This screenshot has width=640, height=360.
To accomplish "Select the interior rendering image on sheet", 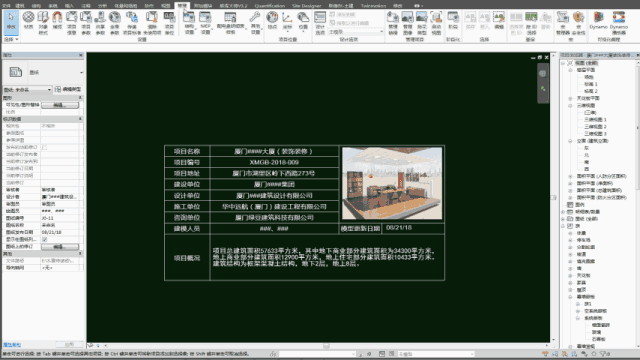I will (392, 183).
